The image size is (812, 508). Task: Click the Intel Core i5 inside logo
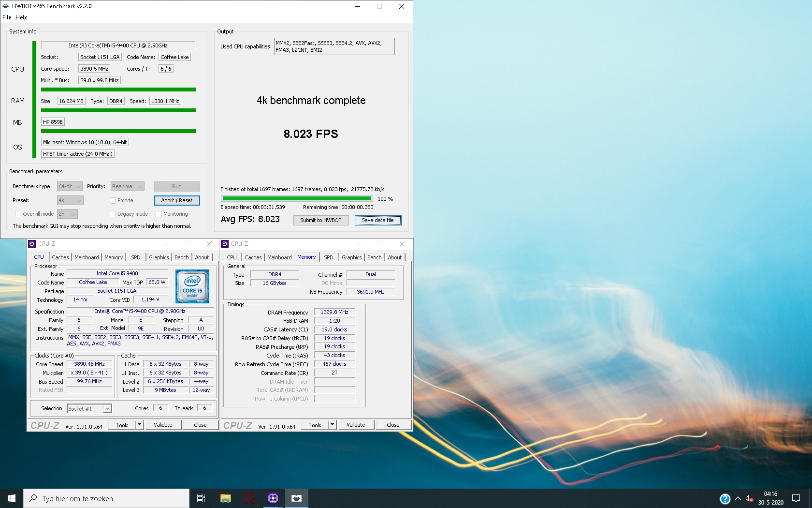pyautogui.click(x=192, y=286)
